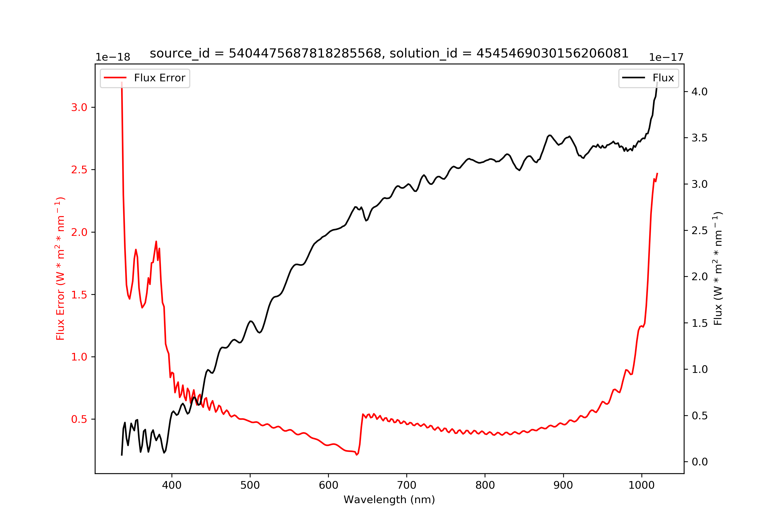The height and width of the screenshot is (532, 760).
Task: Click the red 1.5 tick on the left axis
Action: click(79, 295)
